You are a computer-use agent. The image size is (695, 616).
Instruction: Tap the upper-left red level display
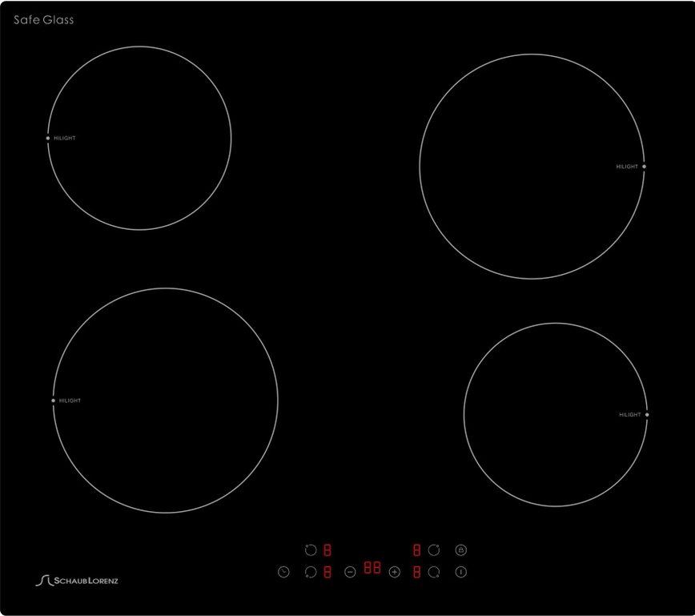click(x=327, y=550)
